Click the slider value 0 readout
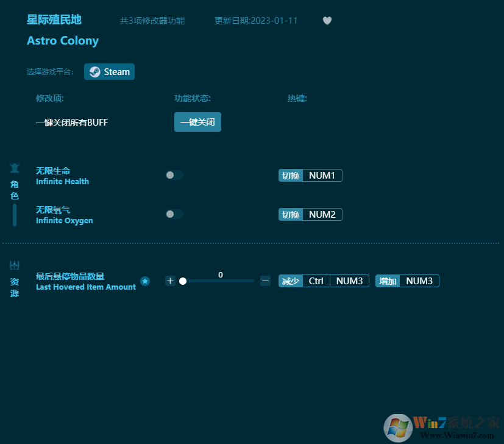The image size is (504, 444). click(x=221, y=275)
